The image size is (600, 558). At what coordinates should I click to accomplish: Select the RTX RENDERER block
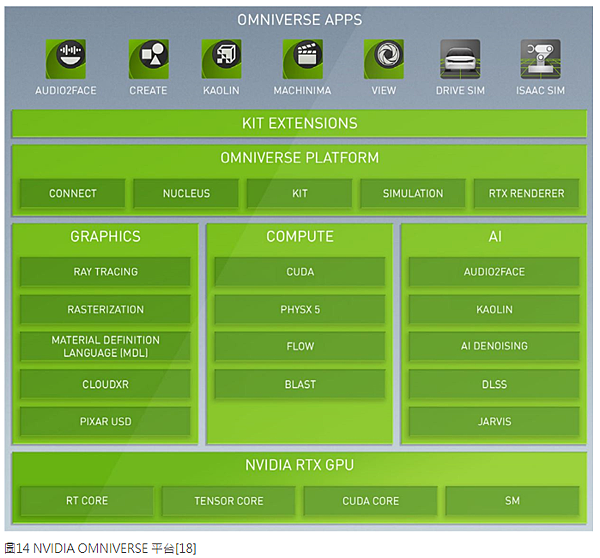(527, 193)
